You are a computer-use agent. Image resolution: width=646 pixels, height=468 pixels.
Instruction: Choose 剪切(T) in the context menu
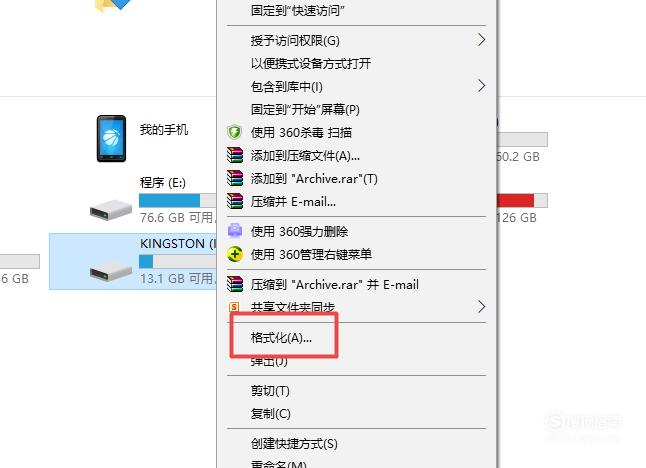click(270, 391)
